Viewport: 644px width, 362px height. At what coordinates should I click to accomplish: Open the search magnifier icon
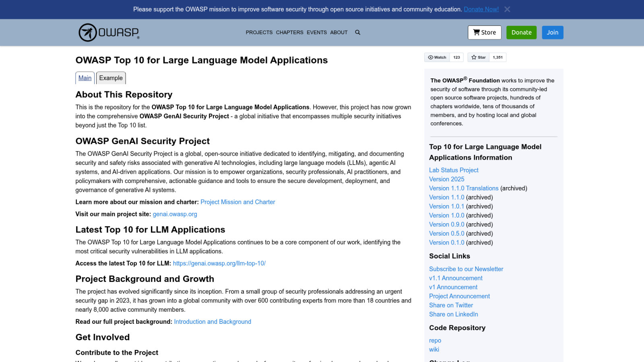pos(357,33)
